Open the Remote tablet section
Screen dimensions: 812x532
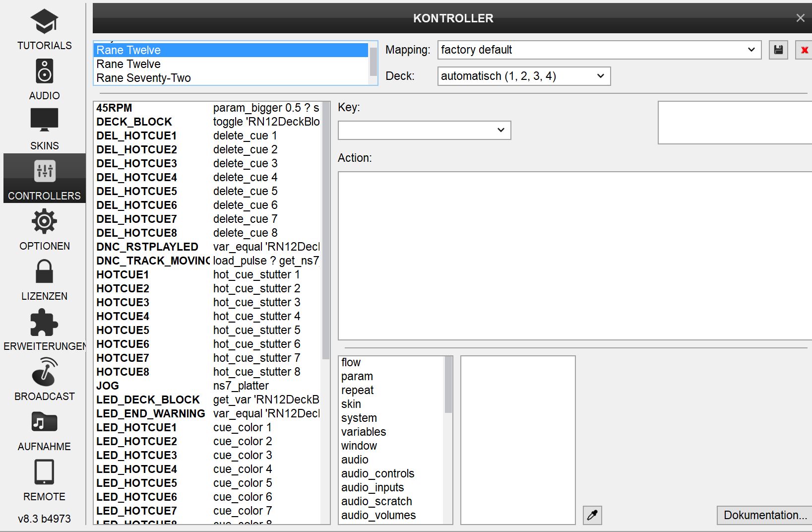44,480
